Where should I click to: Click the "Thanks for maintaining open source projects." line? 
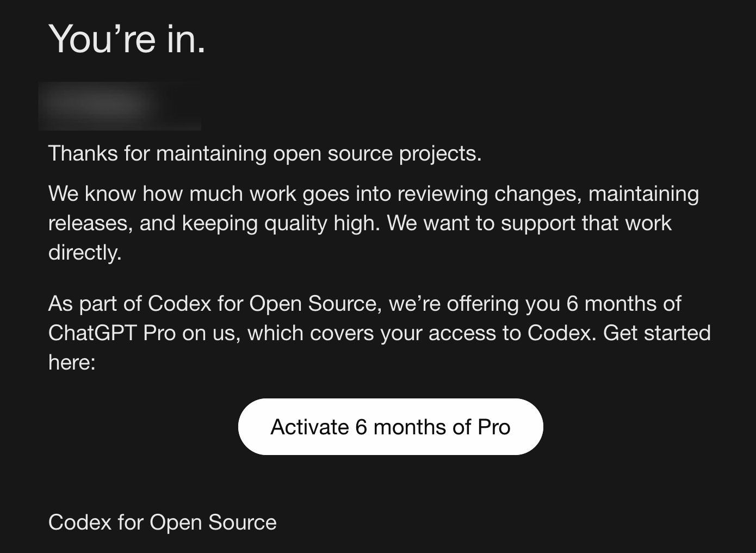[x=265, y=154]
